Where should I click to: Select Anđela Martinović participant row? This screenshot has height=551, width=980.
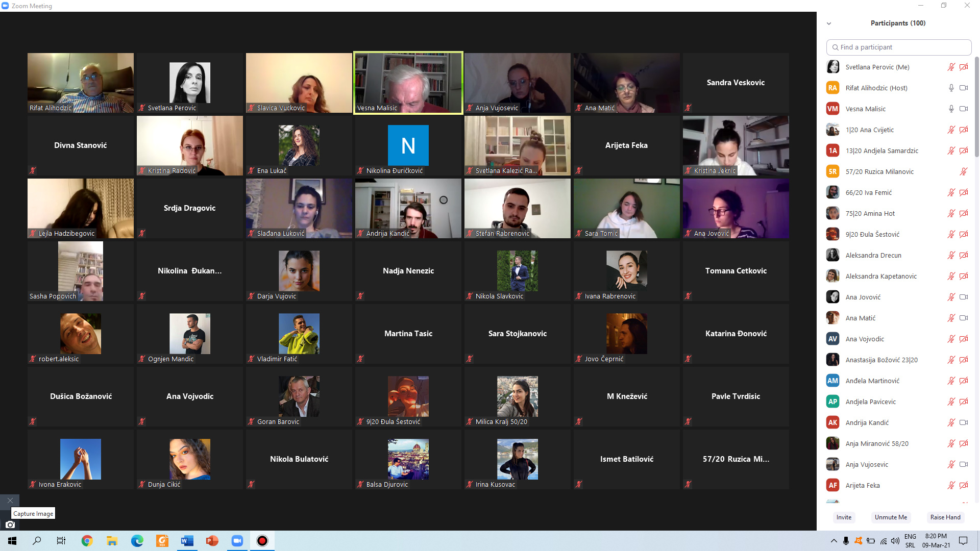pos(898,381)
